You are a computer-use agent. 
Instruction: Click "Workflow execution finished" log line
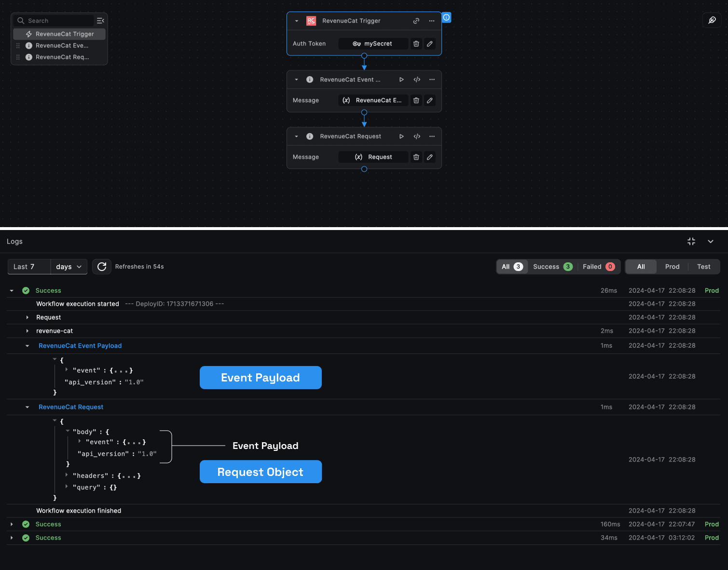pos(79,511)
